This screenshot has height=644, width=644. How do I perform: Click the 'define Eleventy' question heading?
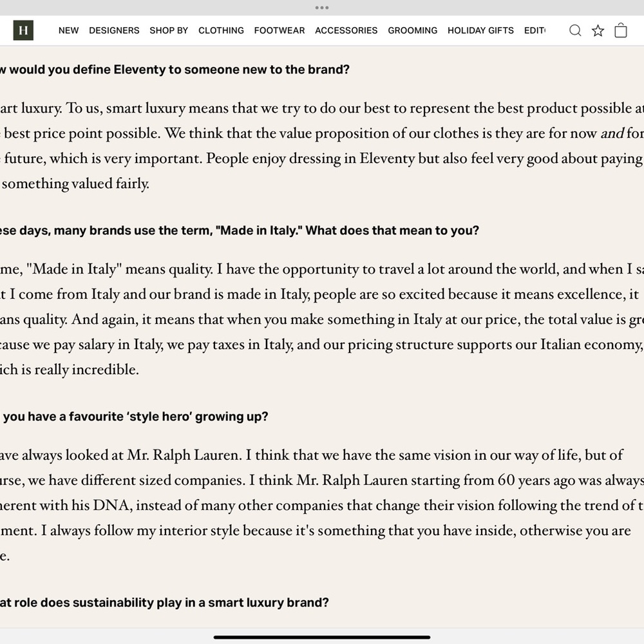coord(175,70)
